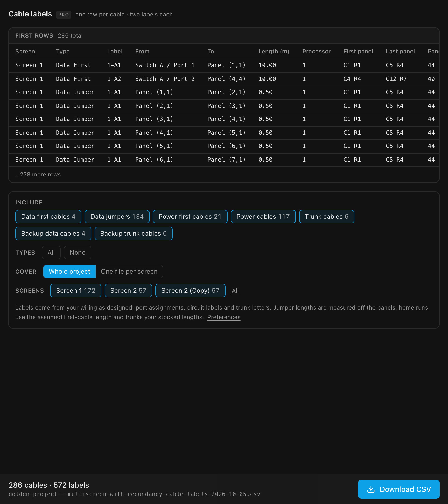Viewport: 448px width, 504px height.
Task: Select the 1-A2 Data First table row
Action: tap(224, 79)
